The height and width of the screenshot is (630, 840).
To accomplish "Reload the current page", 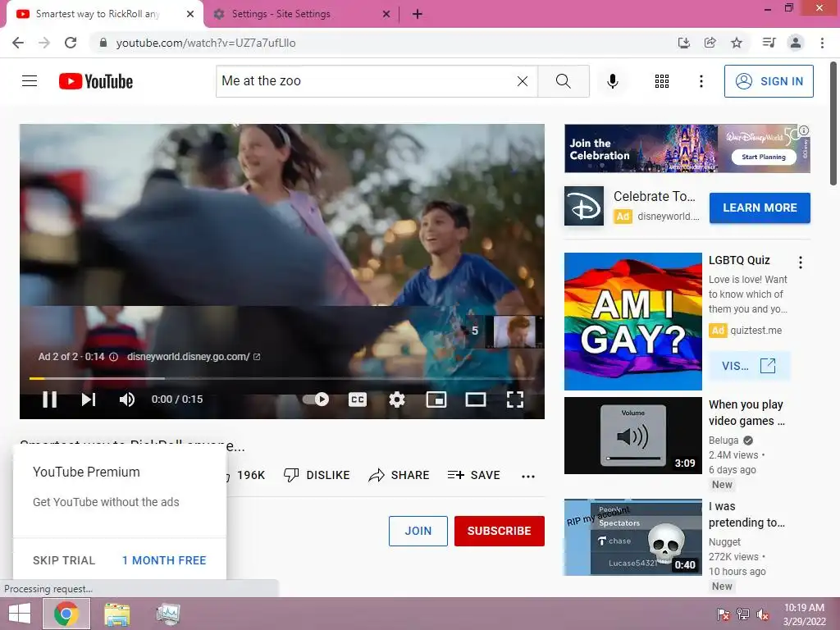I will pyautogui.click(x=71, y=43).
